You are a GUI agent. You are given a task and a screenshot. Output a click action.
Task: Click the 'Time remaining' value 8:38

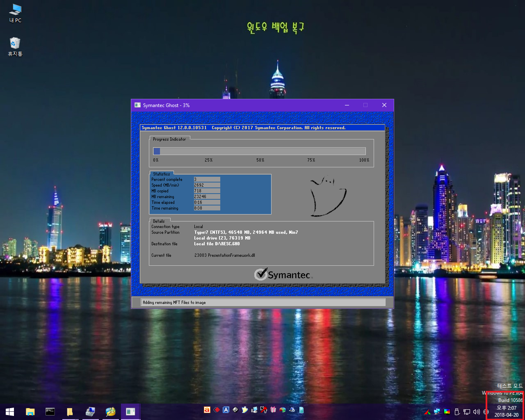pyautogui.click(x=207, y=208)
